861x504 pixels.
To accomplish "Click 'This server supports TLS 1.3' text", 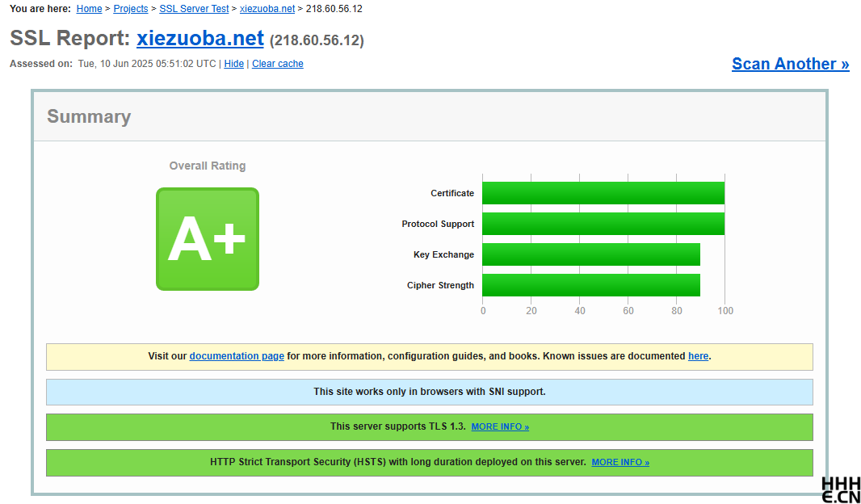I will 398,426.
